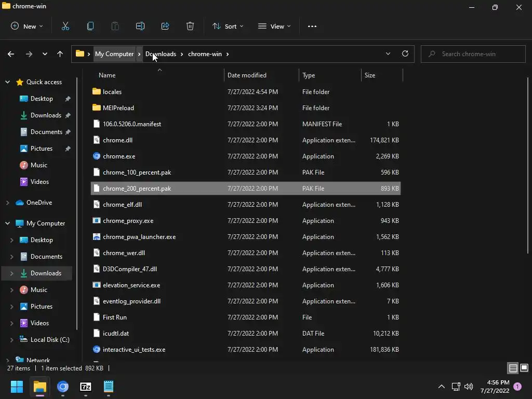532x399 pixels.
Task: Select the MEIPreload folder icon
Action: 97,108
